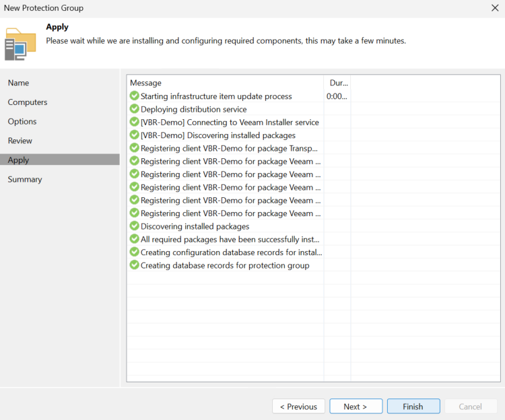
Task: Click green check beside package Transp... row
Action: coord(134,148)
